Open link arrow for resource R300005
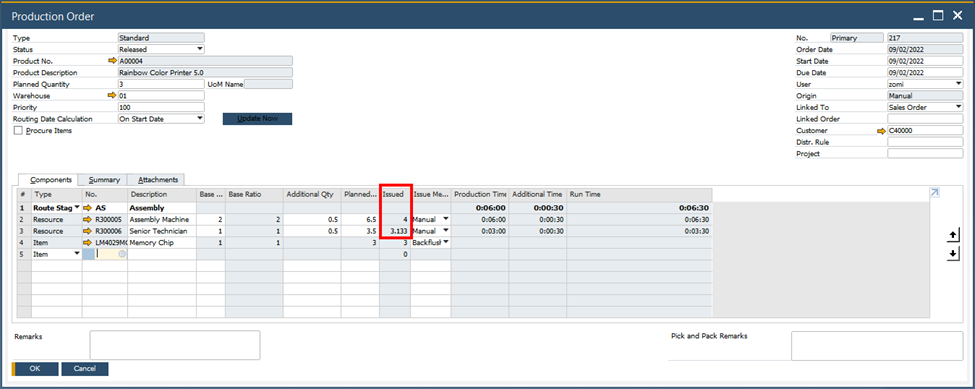This screenshot has height=389, width=975. coord(89,219)
